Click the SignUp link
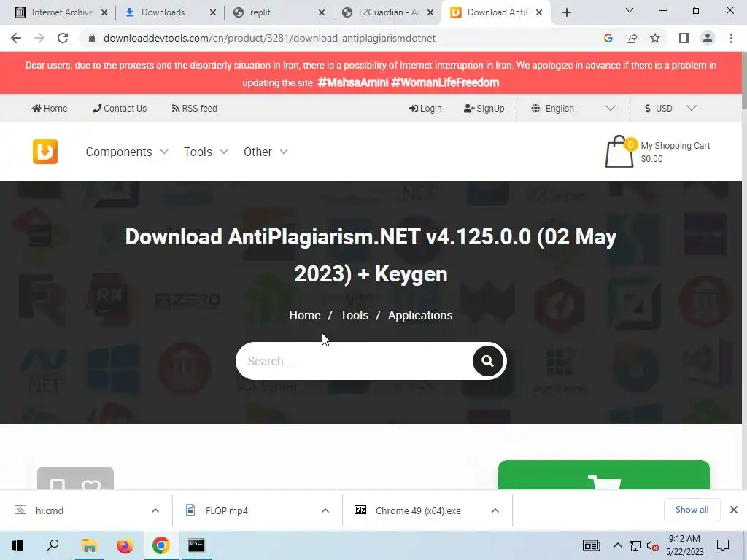 [x=484, y=109]
